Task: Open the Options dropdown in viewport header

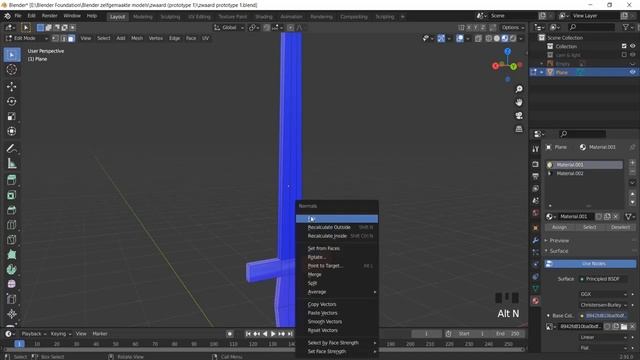Action: pyautogui.click(x=513, y=27)
